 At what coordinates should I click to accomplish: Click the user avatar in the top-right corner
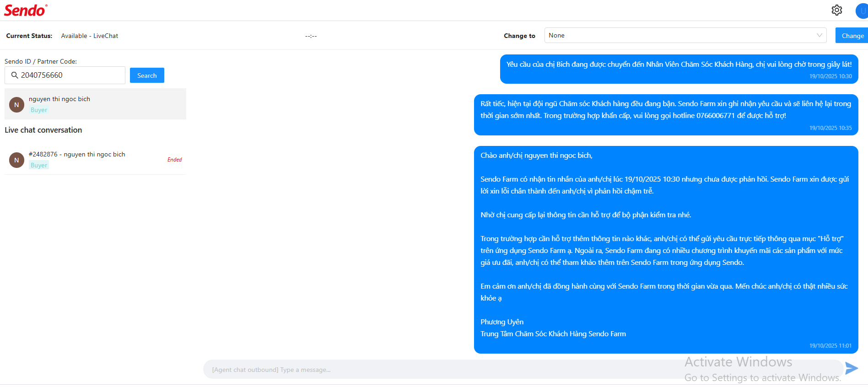point(862,11)
